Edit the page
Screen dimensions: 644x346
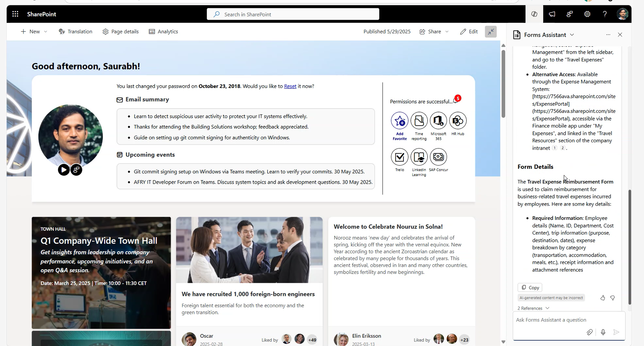pos(469,31)
